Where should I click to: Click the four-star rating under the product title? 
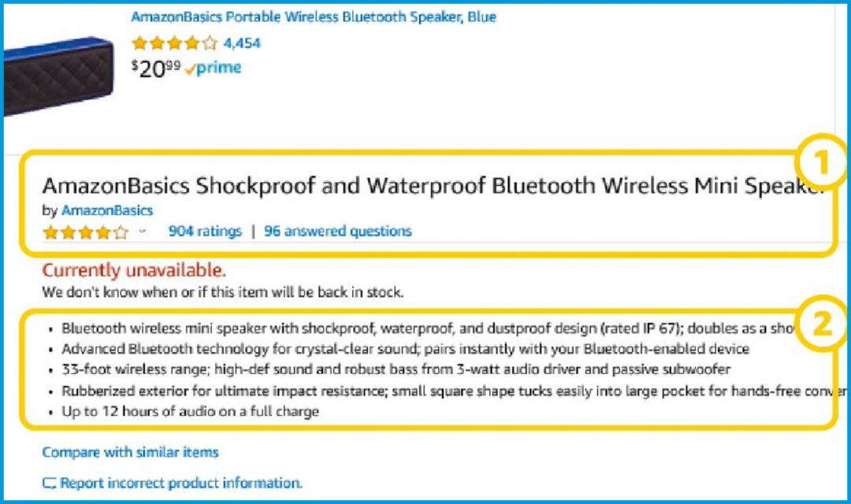click(x=86, y=232)
